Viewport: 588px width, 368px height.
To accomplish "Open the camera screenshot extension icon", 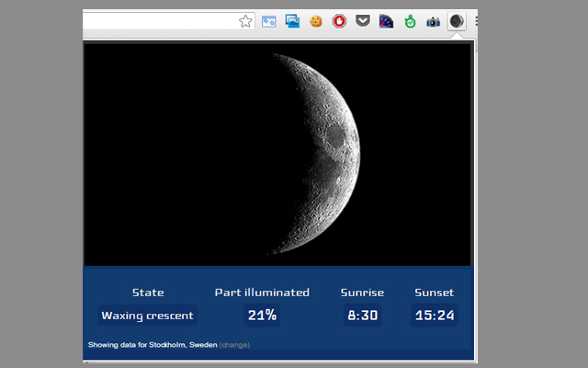I will (x=433, y=21).
